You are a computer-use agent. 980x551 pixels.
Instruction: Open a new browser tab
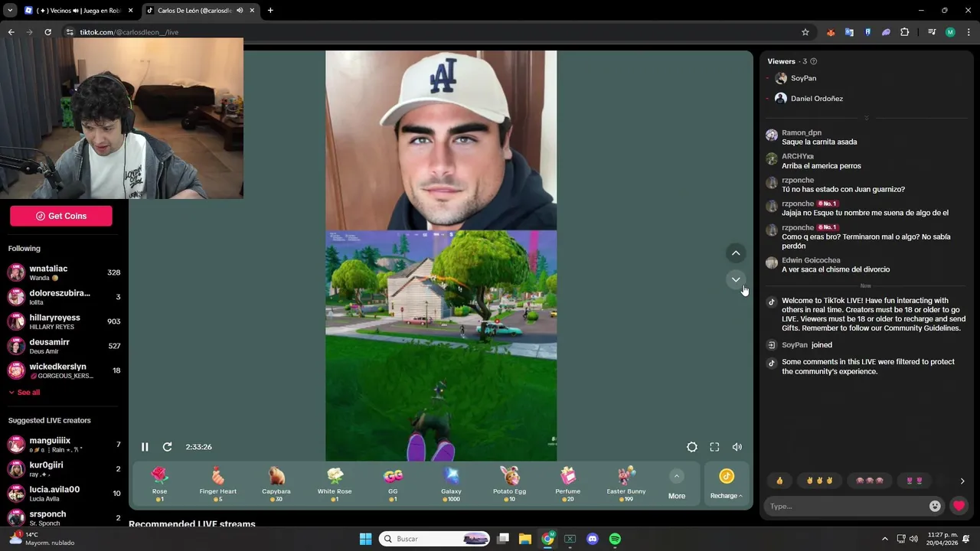pos(270,11)
